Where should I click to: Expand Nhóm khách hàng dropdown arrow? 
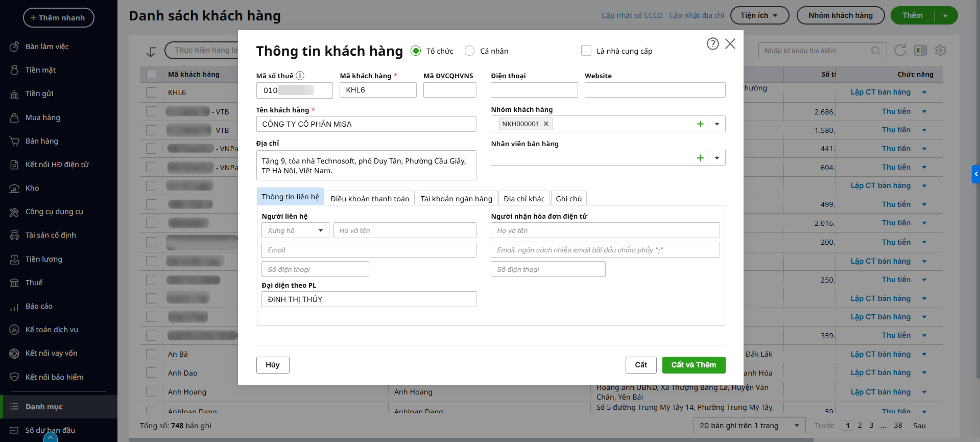(717, 124)
